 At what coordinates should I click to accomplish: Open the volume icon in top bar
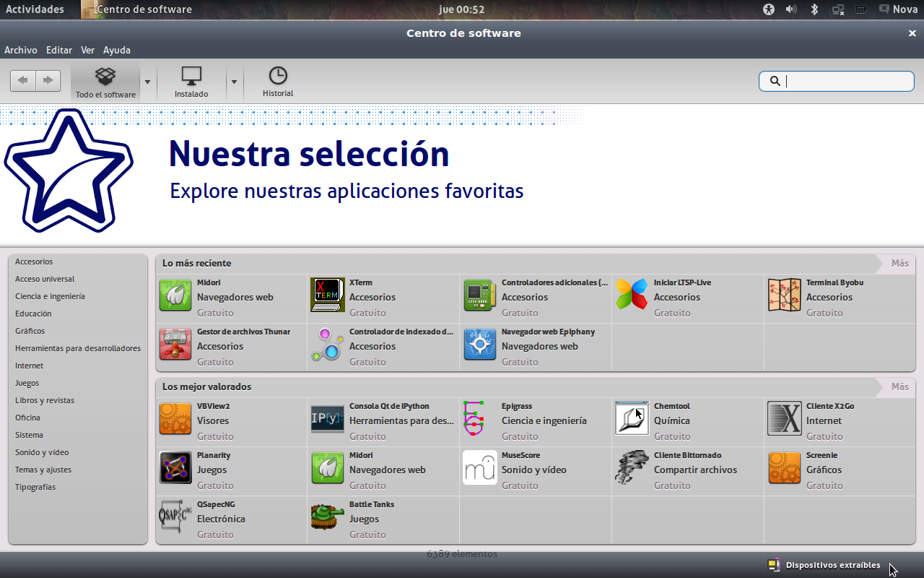(x=791, y=9)
